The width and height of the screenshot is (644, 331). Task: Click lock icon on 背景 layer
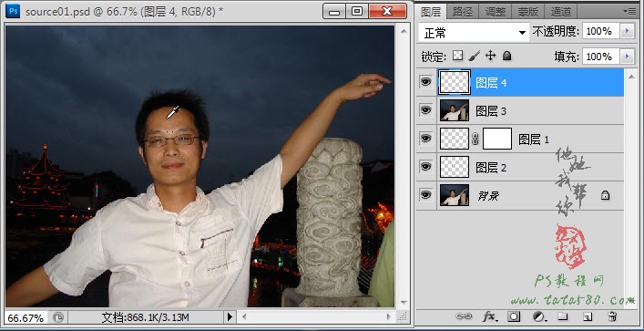[x=605, y=195]
